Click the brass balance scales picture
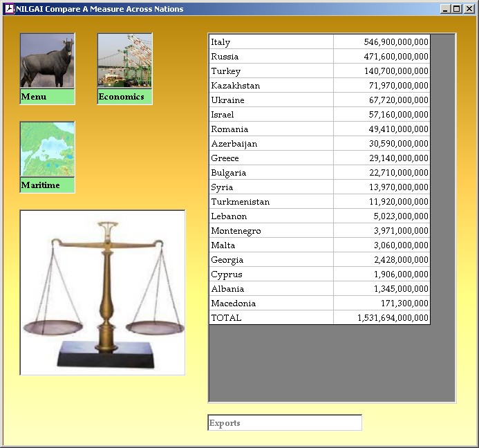 (102, 292)
